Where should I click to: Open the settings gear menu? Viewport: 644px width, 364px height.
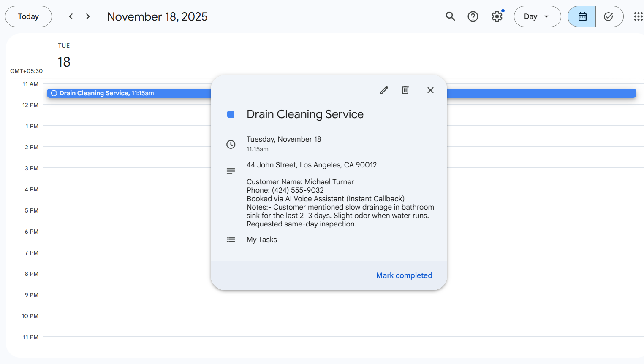coord(497,16)
